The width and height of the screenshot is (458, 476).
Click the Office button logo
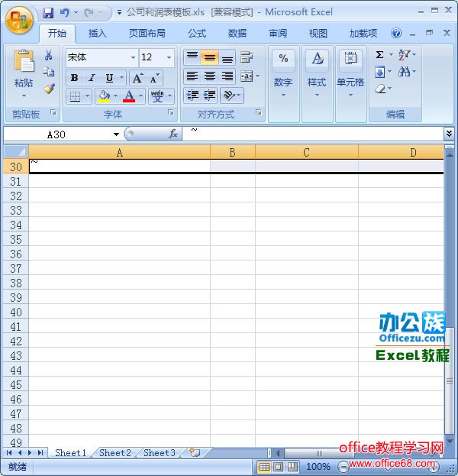pyautogui.click(x=19, y=20)
